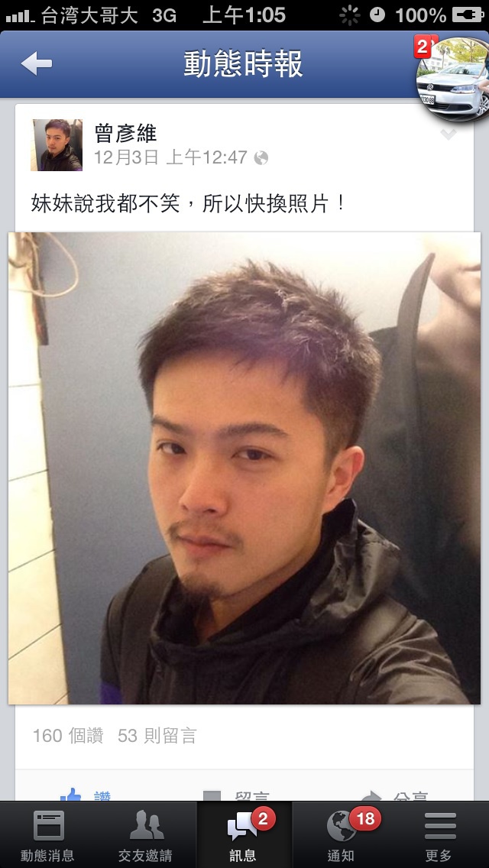View the post timestamp 12月3日 上午12:47

(170, 157)
